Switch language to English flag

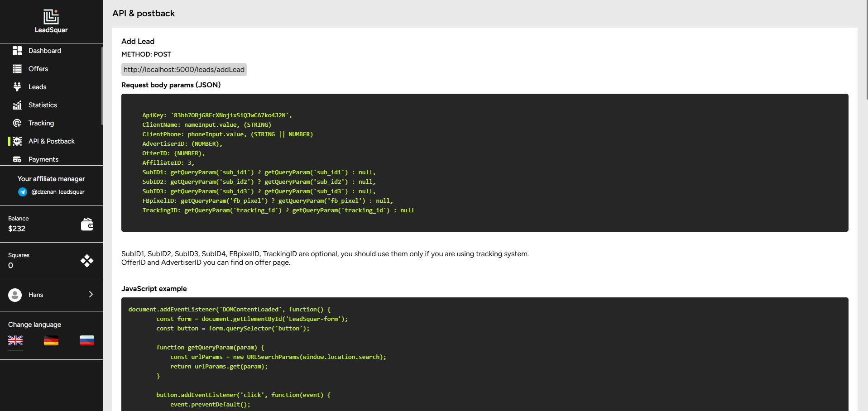coord(15,340)
